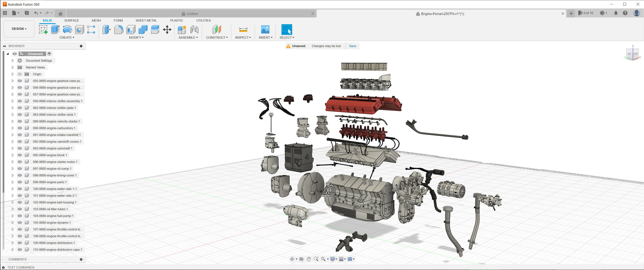Hide the 095-0680-engine-block component
Image resolution: width=644 pixels, height=270 pixels.
(x=20, y=155)
